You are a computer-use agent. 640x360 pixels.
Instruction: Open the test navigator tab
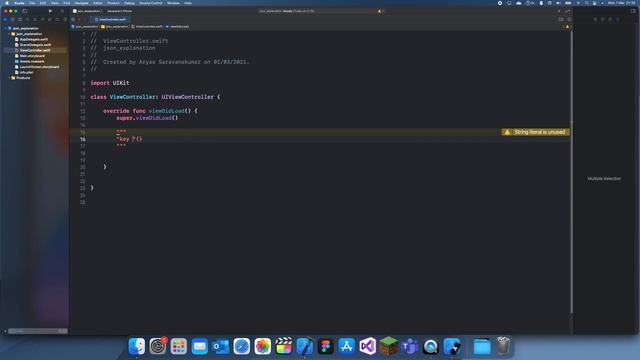point(42,19)
